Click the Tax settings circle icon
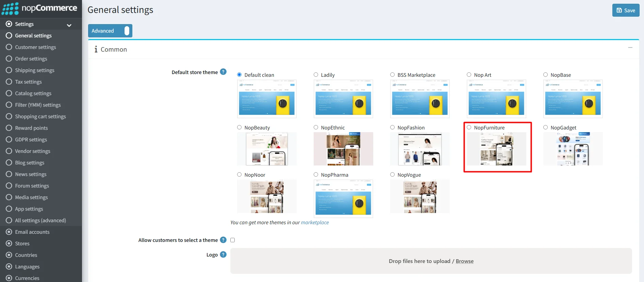Screen dimensions: 644x282 9,82
